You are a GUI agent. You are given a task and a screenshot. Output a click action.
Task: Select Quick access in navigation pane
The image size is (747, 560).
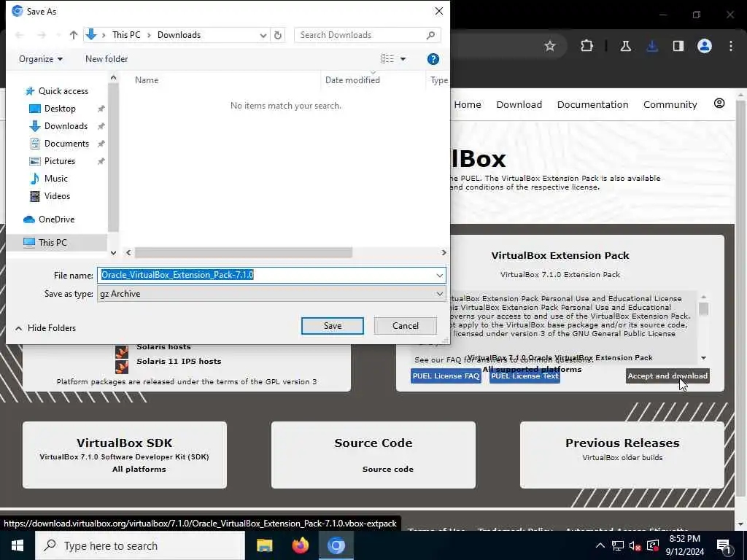[x=63, y=91]
